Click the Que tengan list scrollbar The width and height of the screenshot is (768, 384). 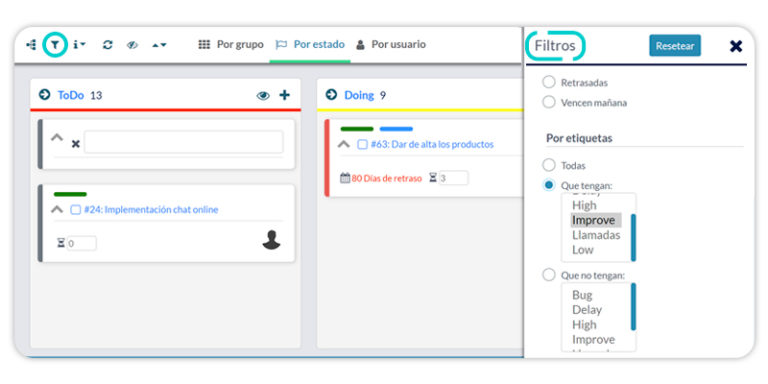point(633,237)
